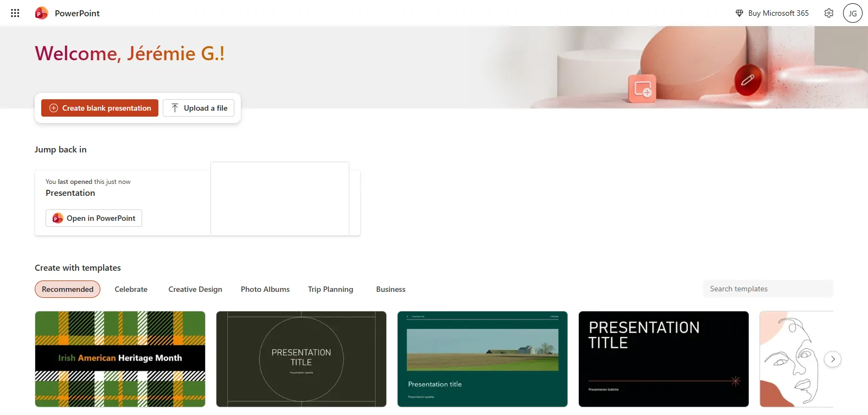Open the recent Presentation preview thumbnail

coord(280,199)
